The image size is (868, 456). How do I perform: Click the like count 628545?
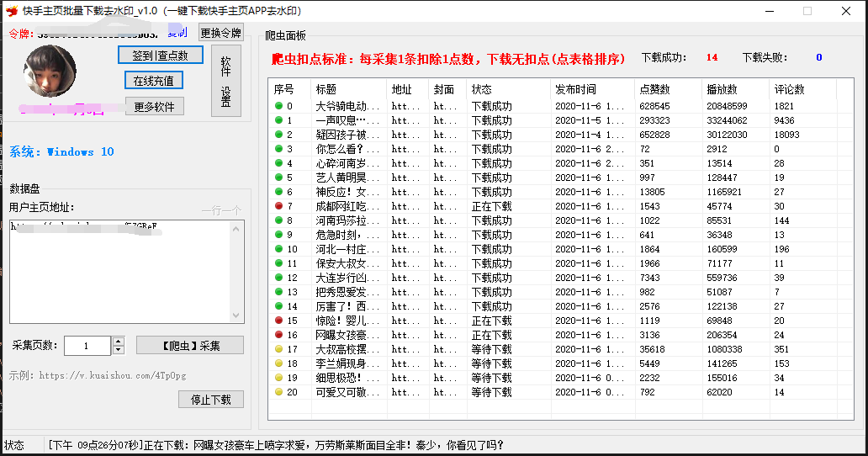[655, 106]
